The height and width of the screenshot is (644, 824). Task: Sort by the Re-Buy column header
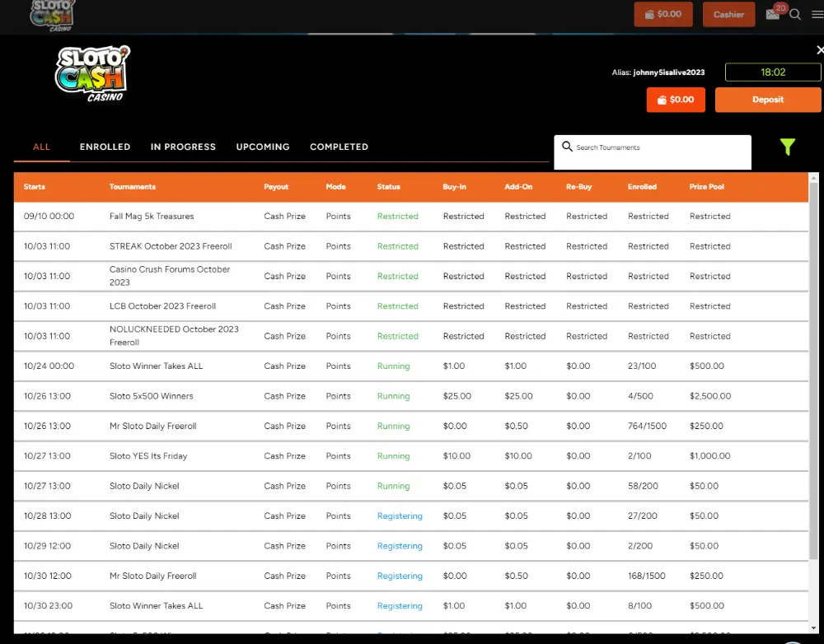(578, 186)
